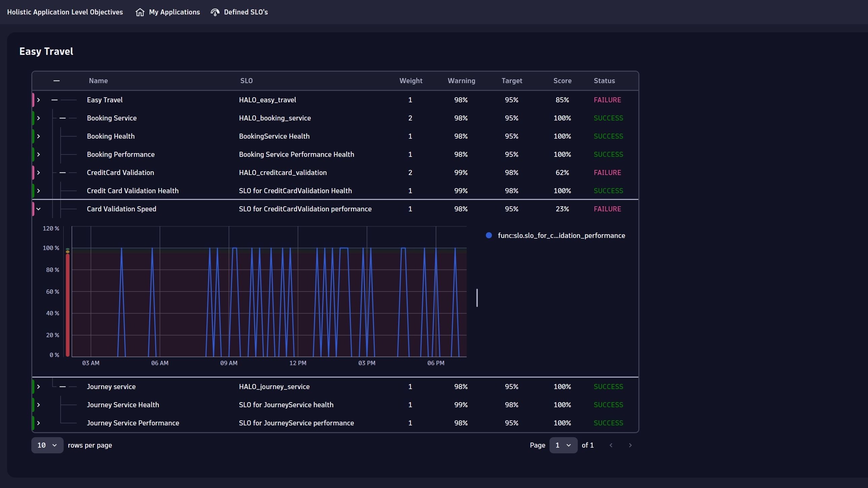Collapse the CreditCard Validation tree branch

click(x=62, y=173)
